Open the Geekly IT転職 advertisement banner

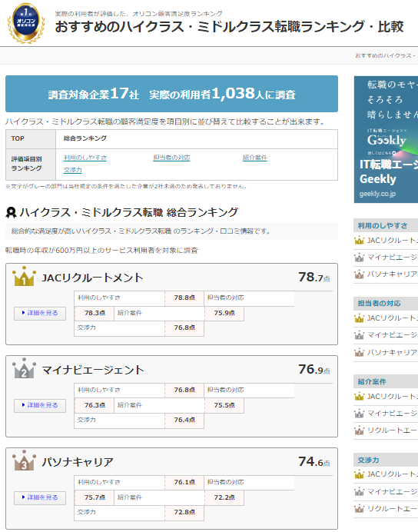pos(386,139)
